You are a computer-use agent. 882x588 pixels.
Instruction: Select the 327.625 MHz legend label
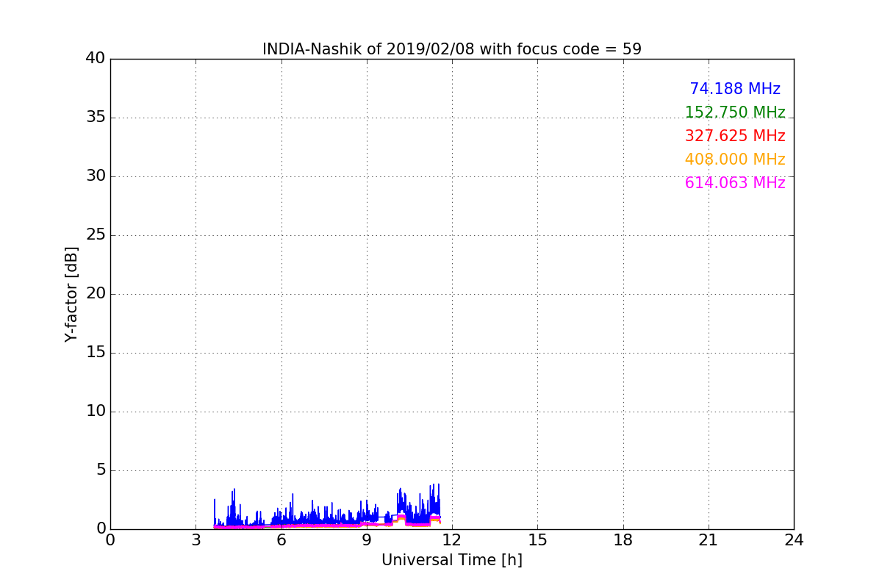[735, 136]
